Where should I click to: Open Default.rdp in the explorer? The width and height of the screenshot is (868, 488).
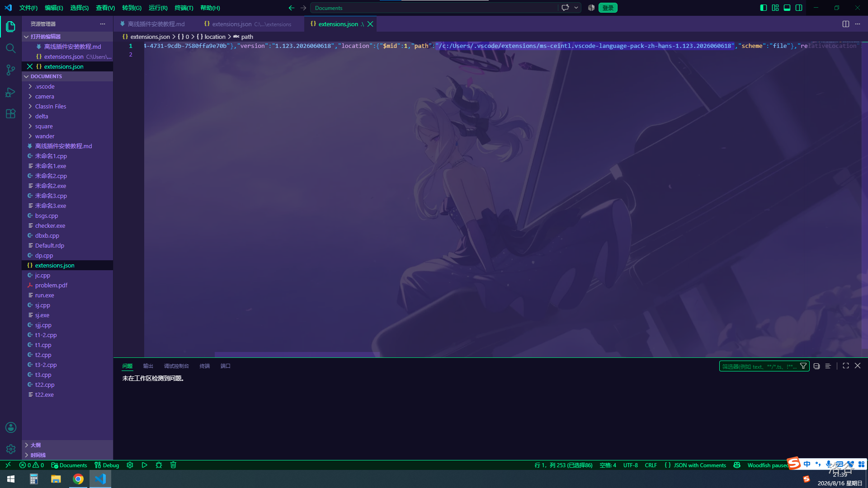[67, 245]
